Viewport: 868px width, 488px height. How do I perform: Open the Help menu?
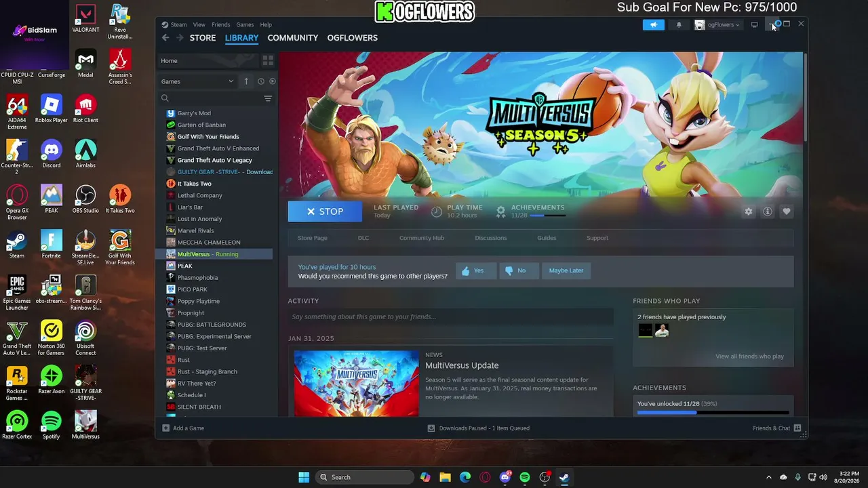[266, 24]
